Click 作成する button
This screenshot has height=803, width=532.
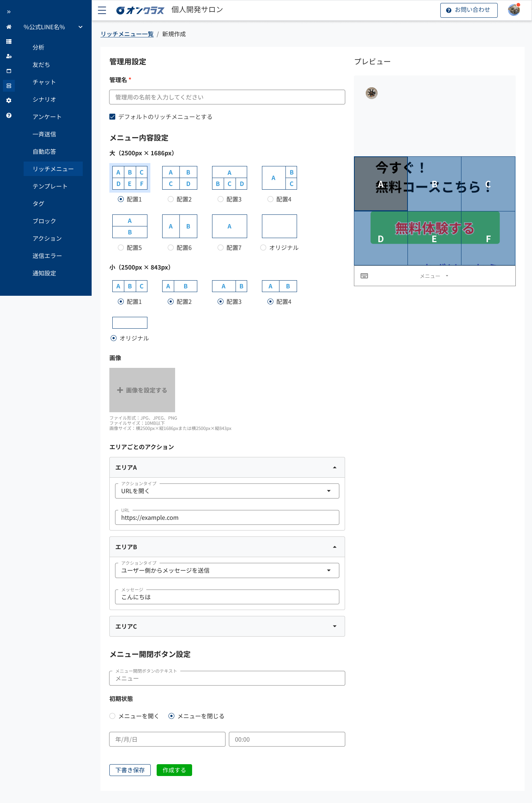(174, 770)
